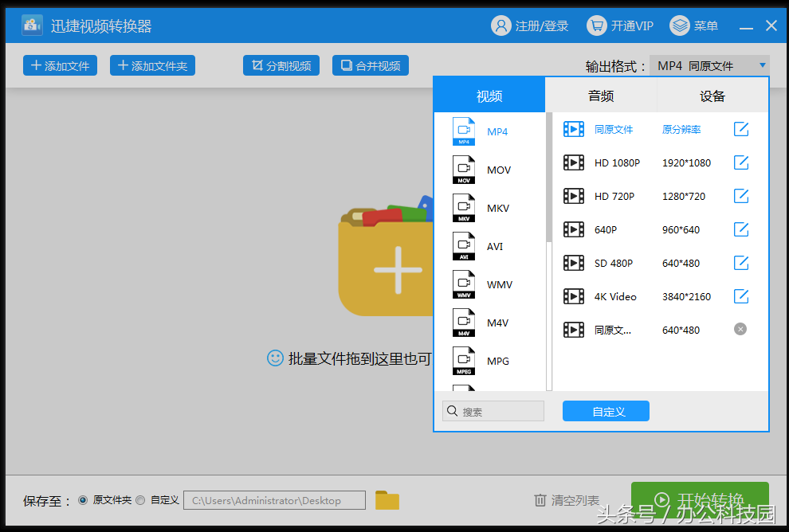Edit the HD 1080P preset
Screen dimensions: 789x532
(740, 162)
